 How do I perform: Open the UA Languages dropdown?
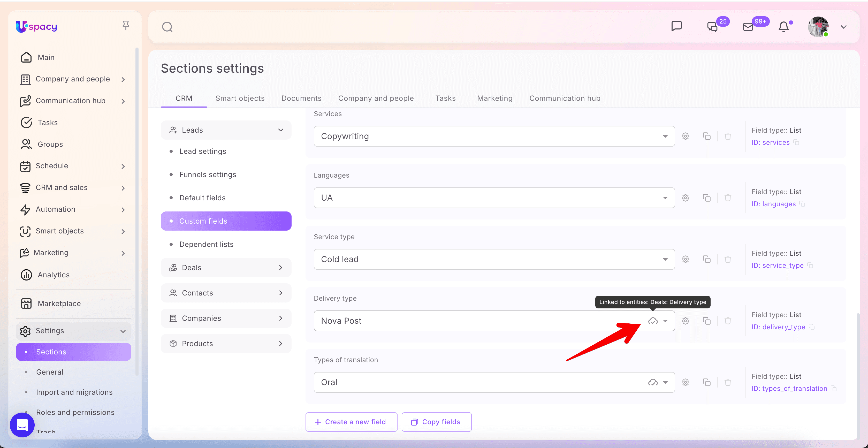494,198
